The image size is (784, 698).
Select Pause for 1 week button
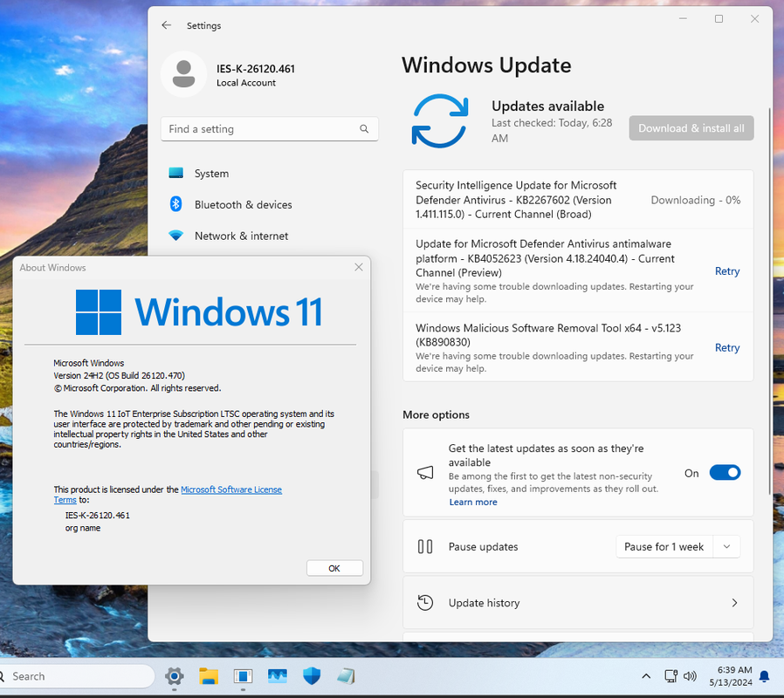(x=664, y=546)
